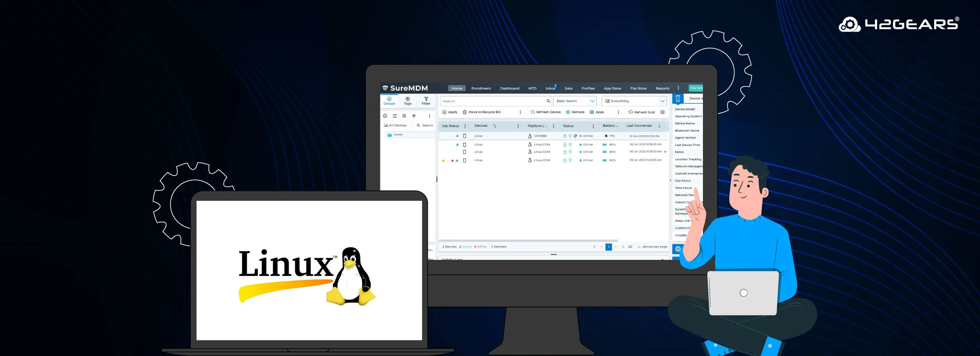The width and height of the screenshot is (980, 356).
Task: Open the Enrollment menu
Action: tap(481, 88)
